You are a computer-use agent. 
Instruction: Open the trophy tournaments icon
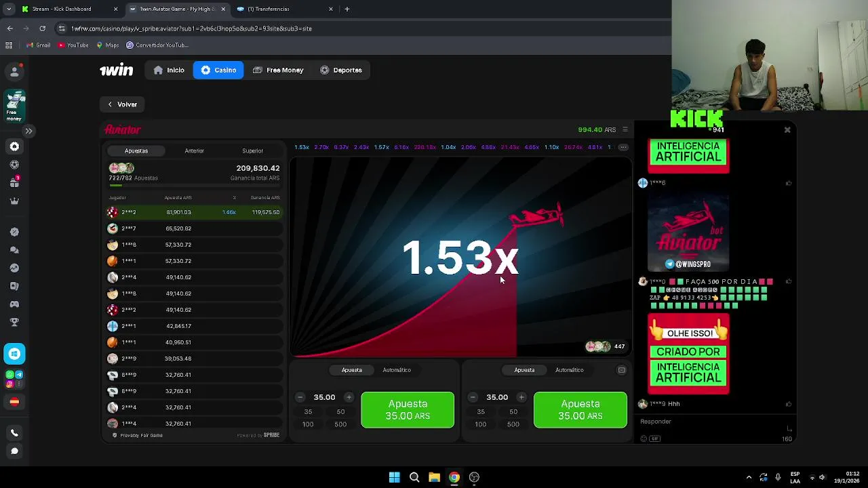click(14, 322)
